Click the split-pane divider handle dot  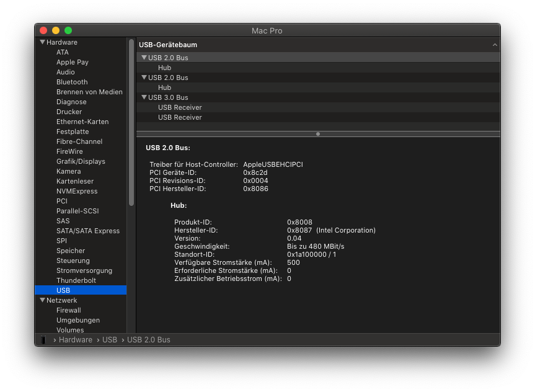[318, 134]
